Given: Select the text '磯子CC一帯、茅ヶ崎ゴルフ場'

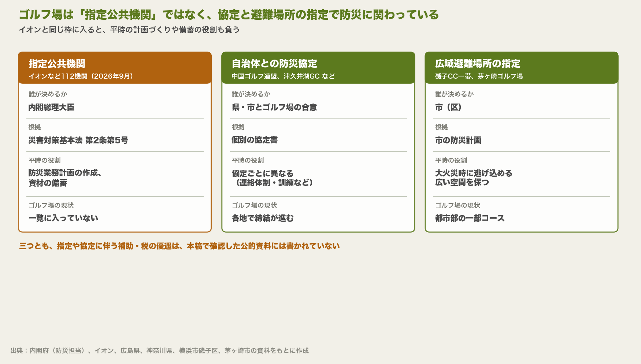Looking at the screenshot, I should pos(479,76).
